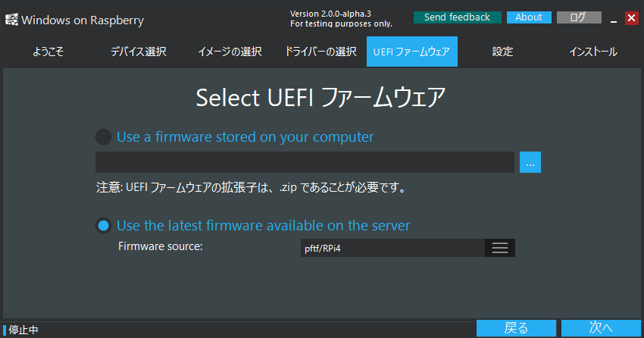644x338 pixels.
Task: Click the .zip extension note text
Action: tap(252, 188)
